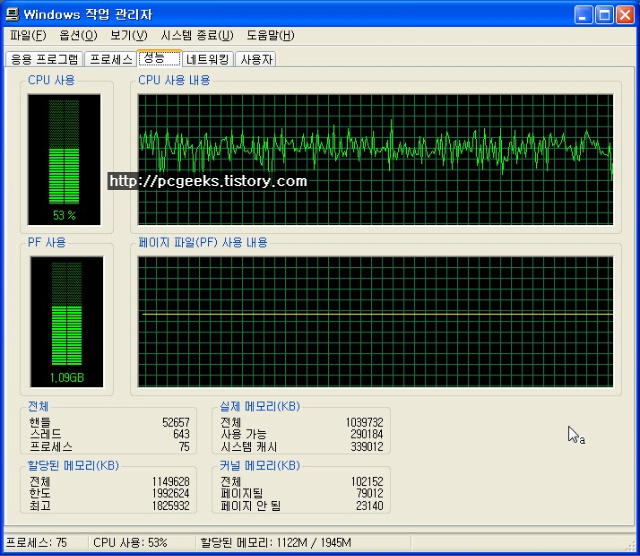
Task: Click the 핸들 count value 52657
Action: 176,422
